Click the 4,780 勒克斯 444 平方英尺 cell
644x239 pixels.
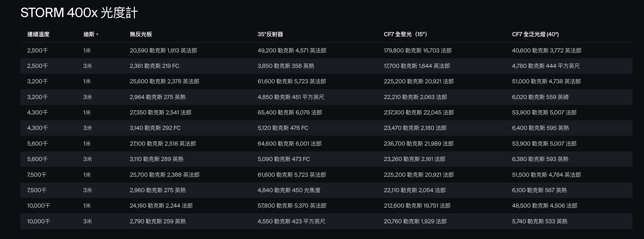[x=546, y=66]
